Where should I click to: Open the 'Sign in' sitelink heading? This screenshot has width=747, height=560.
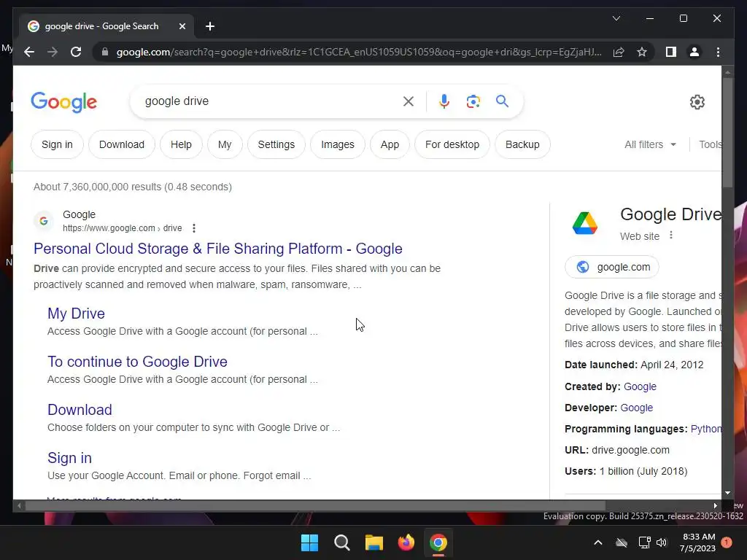pyautogui.click(x=69, y=458)
